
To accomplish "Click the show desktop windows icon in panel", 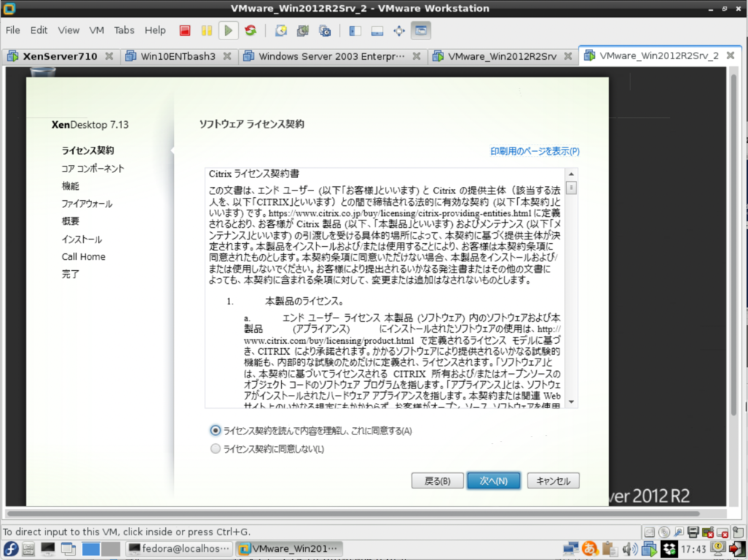I will click(x=68, y=550).
